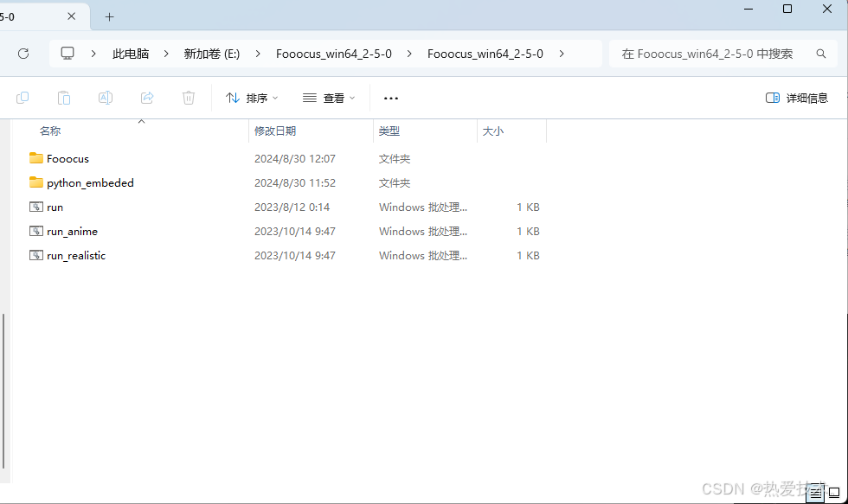
Task: Click the refresh icon
Action: 23,54
